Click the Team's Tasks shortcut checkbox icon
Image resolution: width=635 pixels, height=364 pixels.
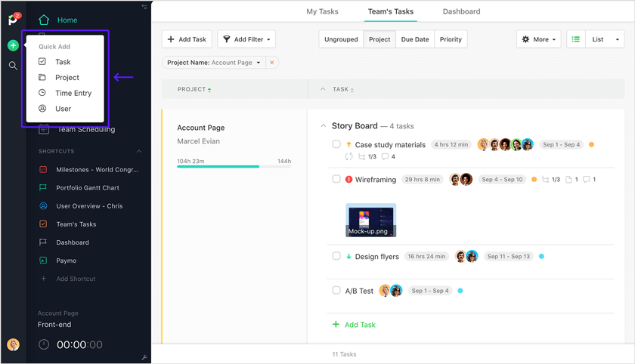pos(43,224)
